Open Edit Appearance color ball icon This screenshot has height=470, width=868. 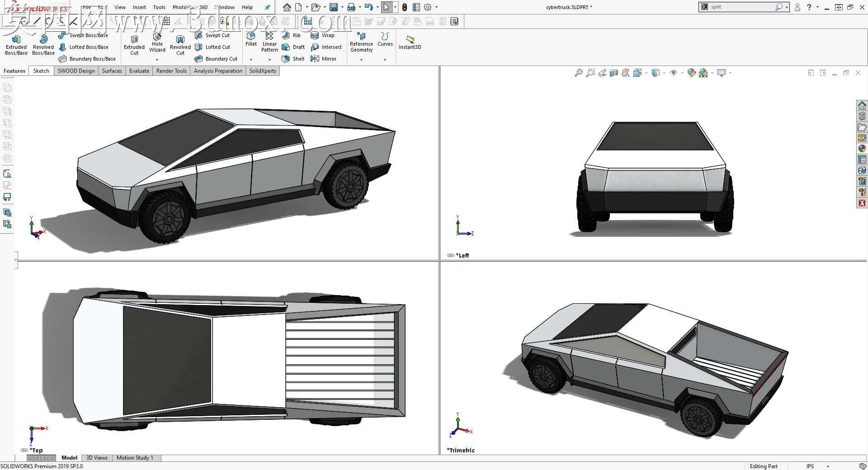pos(691,73)
